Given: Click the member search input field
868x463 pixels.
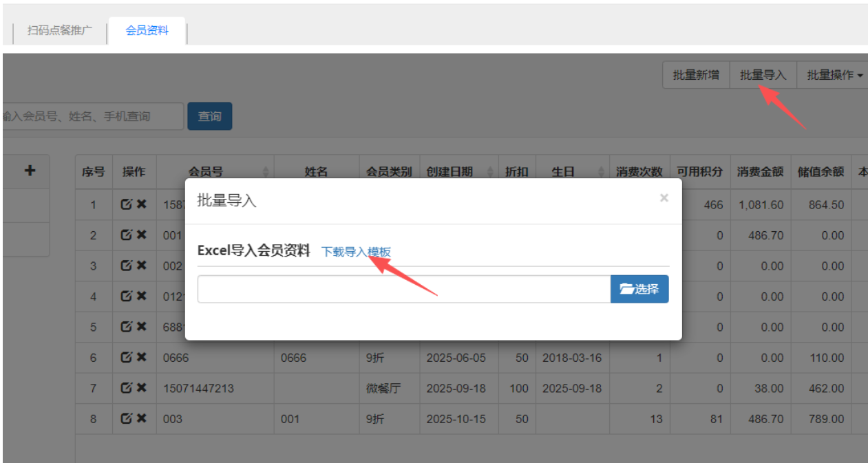Looking at the screenshot, I should tap(93, 116).
